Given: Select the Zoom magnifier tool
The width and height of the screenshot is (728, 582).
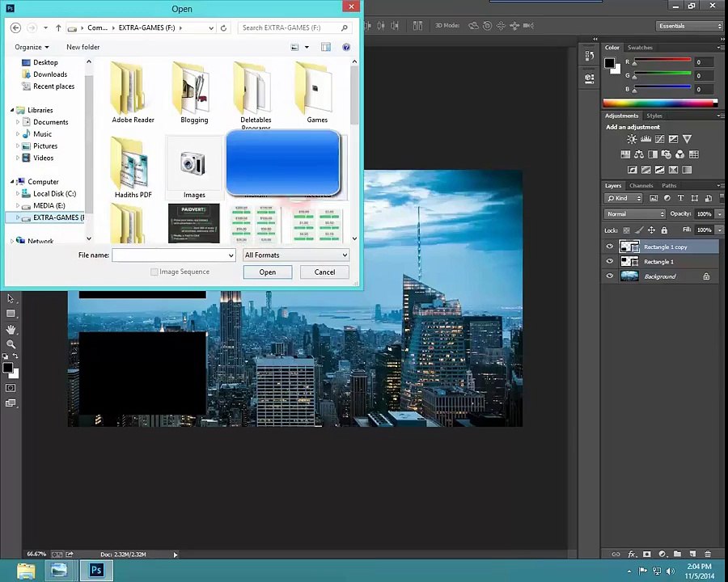Looking at the screenshot, I should click(x=11, y=344).
